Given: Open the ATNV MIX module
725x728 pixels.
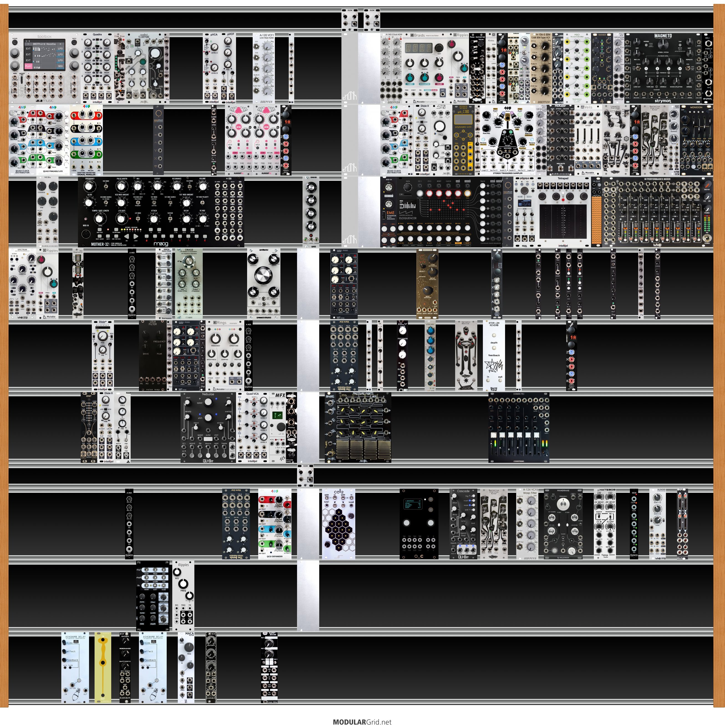Looking at the screenshot, I should 430,356.
